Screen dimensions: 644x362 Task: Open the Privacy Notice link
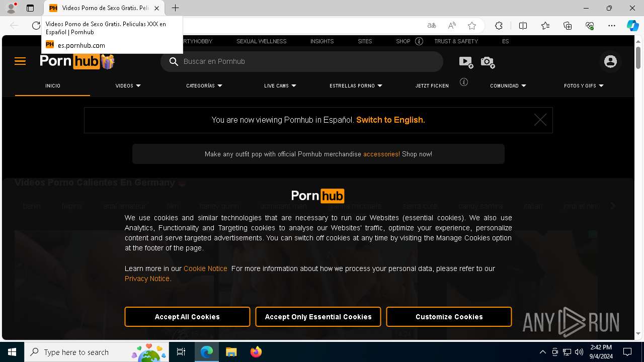148,279
